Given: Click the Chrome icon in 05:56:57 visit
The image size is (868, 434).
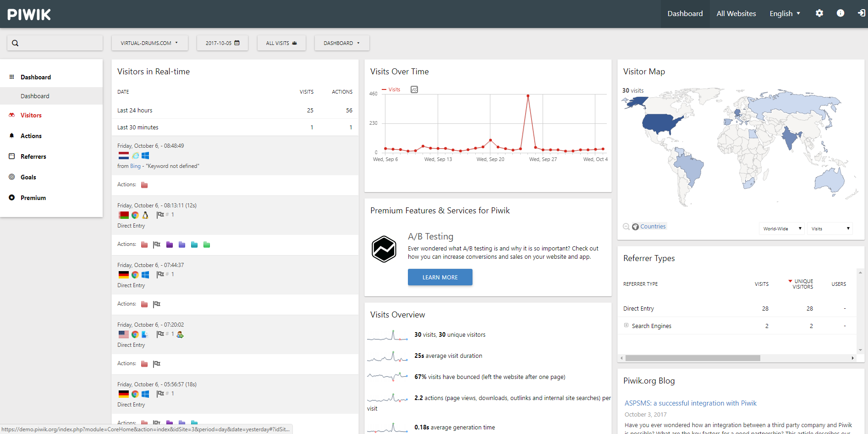Looking at the screenshot, I should point(135,394).
